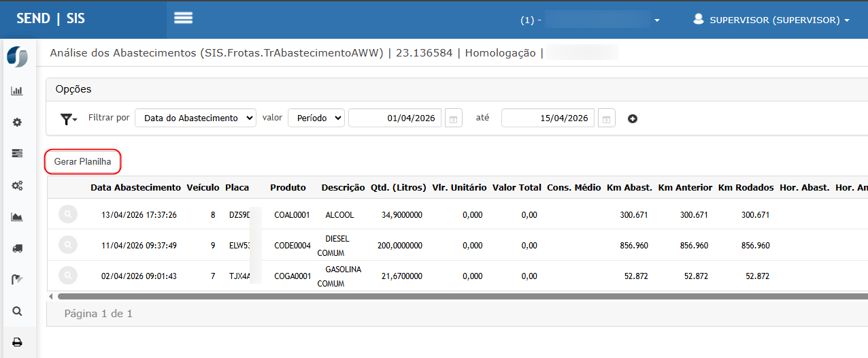This screenshot has width=868, height=358.
Task: Open the bar chart icon in sidebar
Action: tap(17, 91)
